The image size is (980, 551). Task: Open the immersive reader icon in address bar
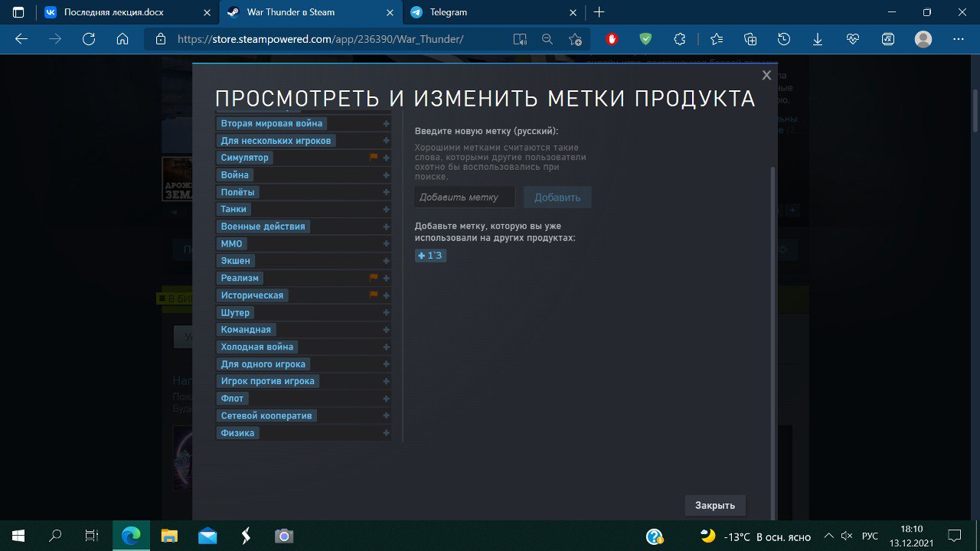520,39
